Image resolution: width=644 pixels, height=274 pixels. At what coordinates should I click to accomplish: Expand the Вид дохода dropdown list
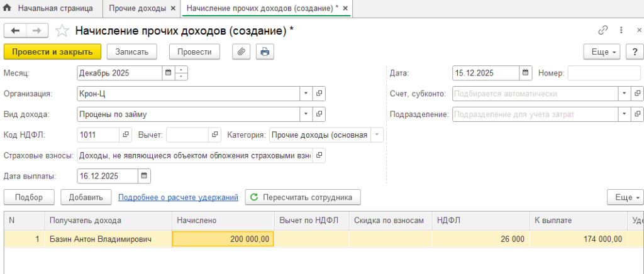[306, 114]
